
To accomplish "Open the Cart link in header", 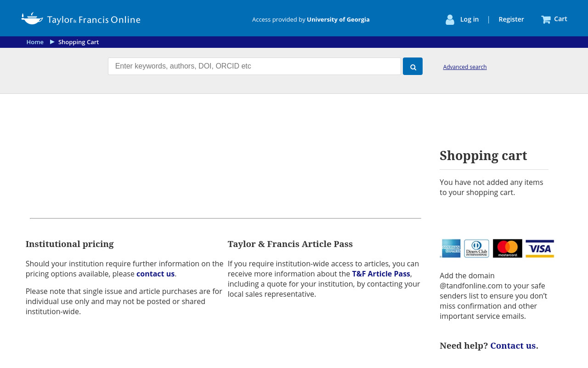I will (x=560, y=19).
